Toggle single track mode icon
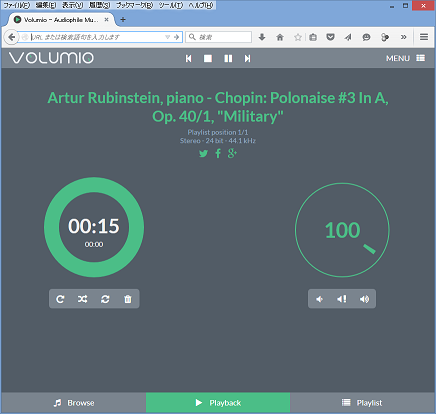The image size is (436, 414). point(105,299)
